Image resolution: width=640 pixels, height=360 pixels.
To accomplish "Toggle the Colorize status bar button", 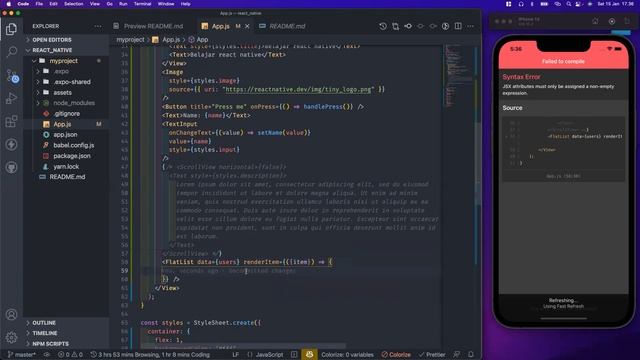I will (x=396, y=355).
